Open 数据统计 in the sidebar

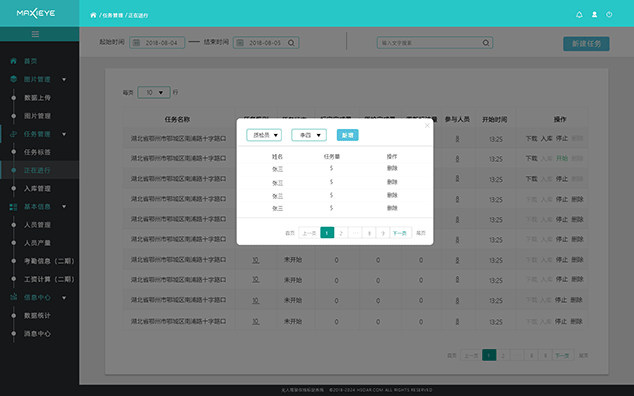pos(37,316)
